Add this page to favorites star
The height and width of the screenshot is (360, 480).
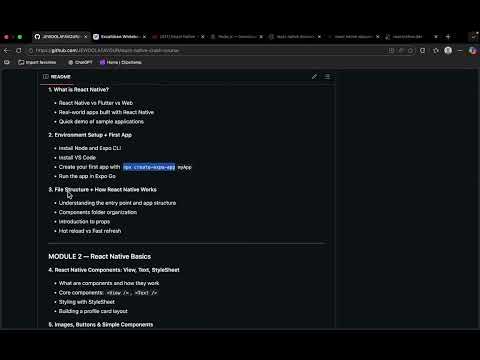point(411,51)
